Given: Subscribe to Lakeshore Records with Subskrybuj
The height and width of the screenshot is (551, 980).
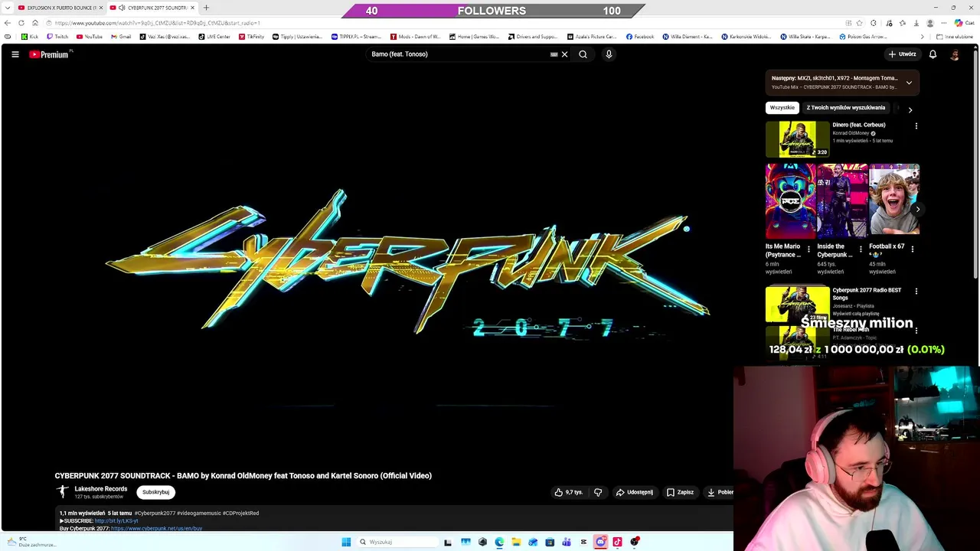Looking at the screenshot, I should pos(155,492).
